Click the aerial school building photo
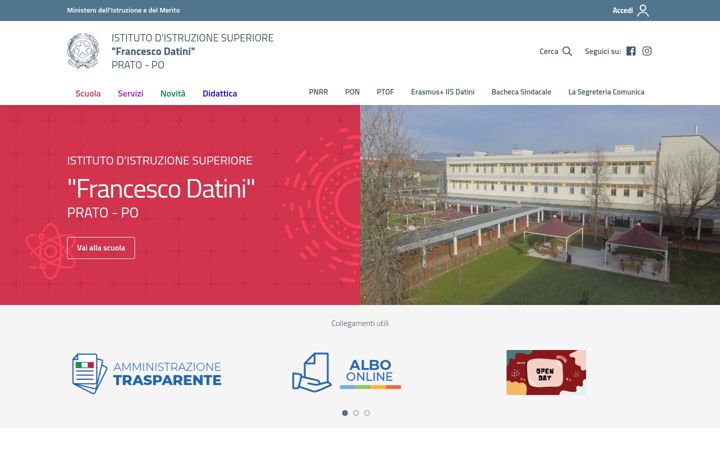The width and height of the screenshot is (720, 450). tap(540, 205)
